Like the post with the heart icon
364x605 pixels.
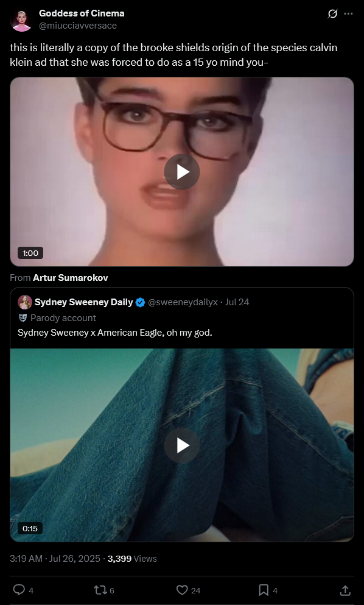click(x=181, y=590)
